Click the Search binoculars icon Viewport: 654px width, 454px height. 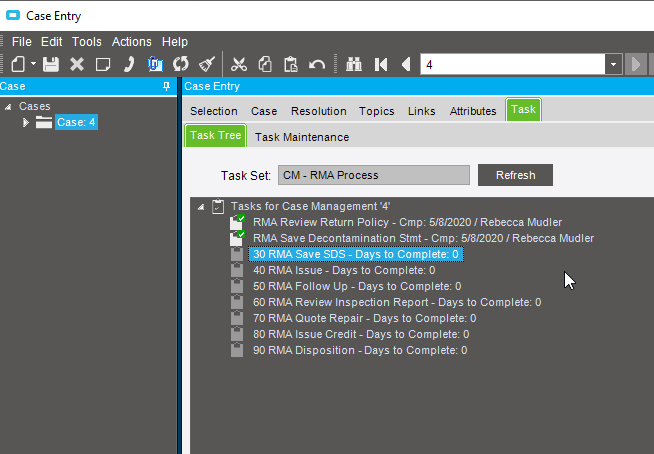354,65
